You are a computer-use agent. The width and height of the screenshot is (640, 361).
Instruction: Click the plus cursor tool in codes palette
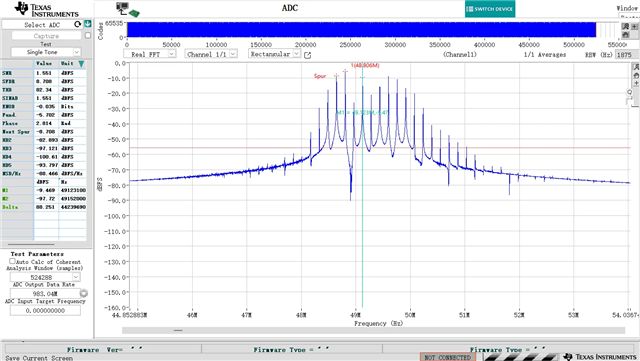(x=634, y=26)
